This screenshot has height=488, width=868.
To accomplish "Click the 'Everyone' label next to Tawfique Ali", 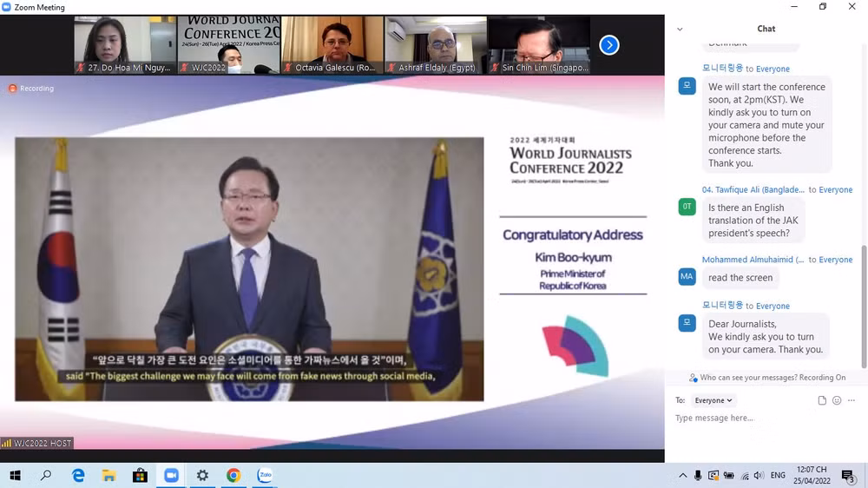I will (x=835, y=189).
